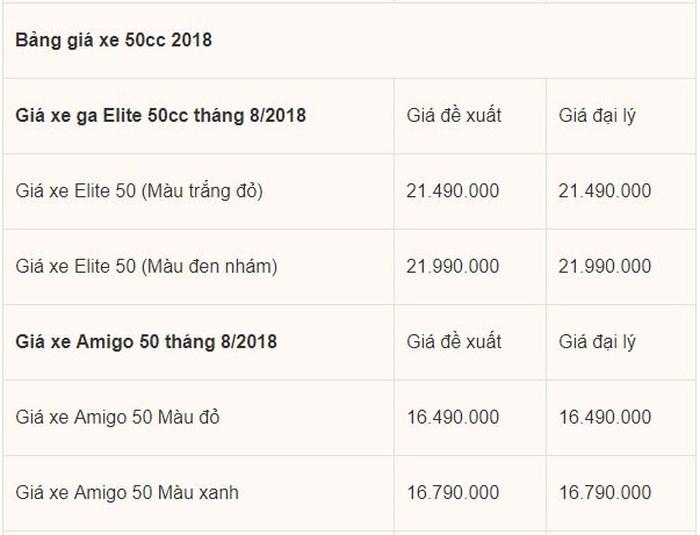Select 'Giá xe Elite 50 (Màu trắng đỏ)' row label
700x535 pixels.
(139, 192)
